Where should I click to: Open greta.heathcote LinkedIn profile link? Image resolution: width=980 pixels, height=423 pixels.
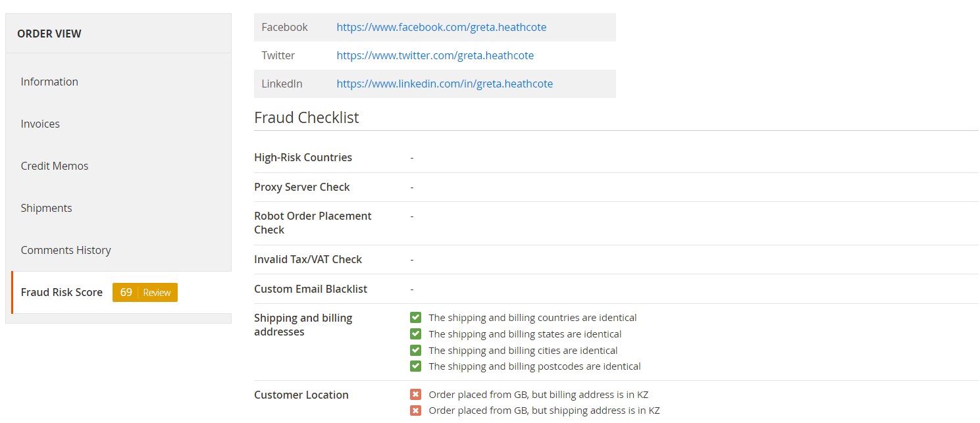[x=444, y=84]
